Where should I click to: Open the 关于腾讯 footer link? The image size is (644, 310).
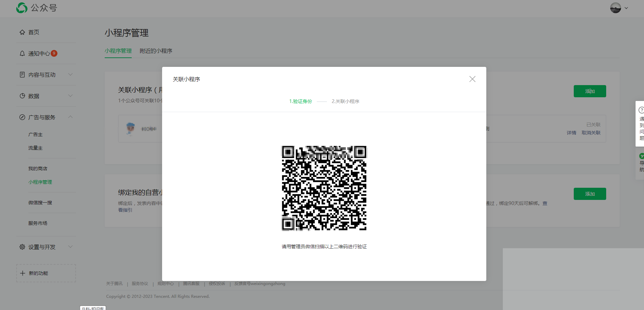114,284
